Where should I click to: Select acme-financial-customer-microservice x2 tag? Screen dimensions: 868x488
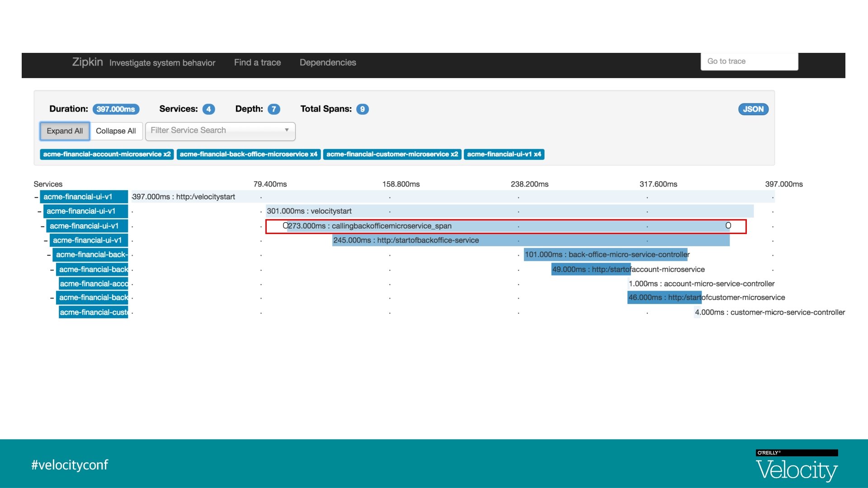click(x=392, y=155)
